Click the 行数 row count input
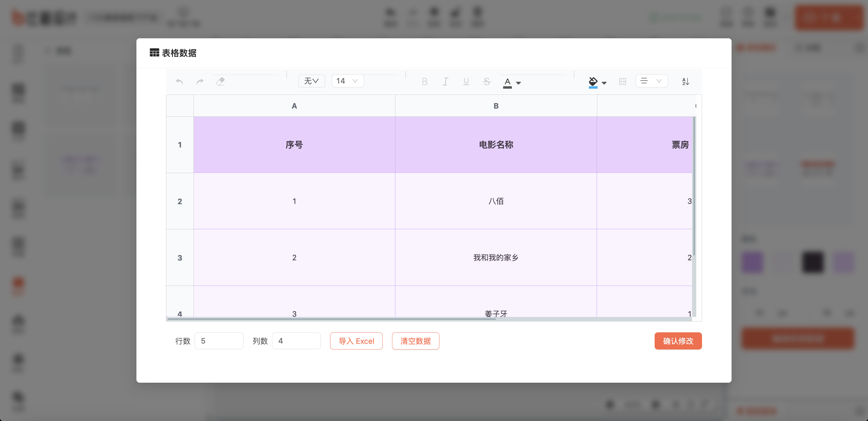Image resolution: width=868 pixels, height=421 pixels. coord(219,341)
